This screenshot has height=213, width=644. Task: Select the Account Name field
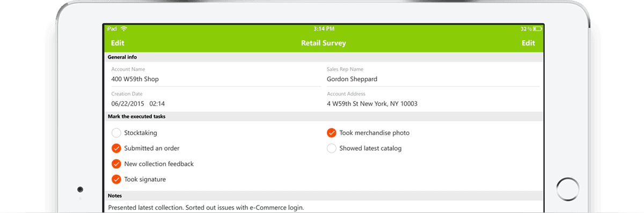pyautogui.click(x=215, y=75)
